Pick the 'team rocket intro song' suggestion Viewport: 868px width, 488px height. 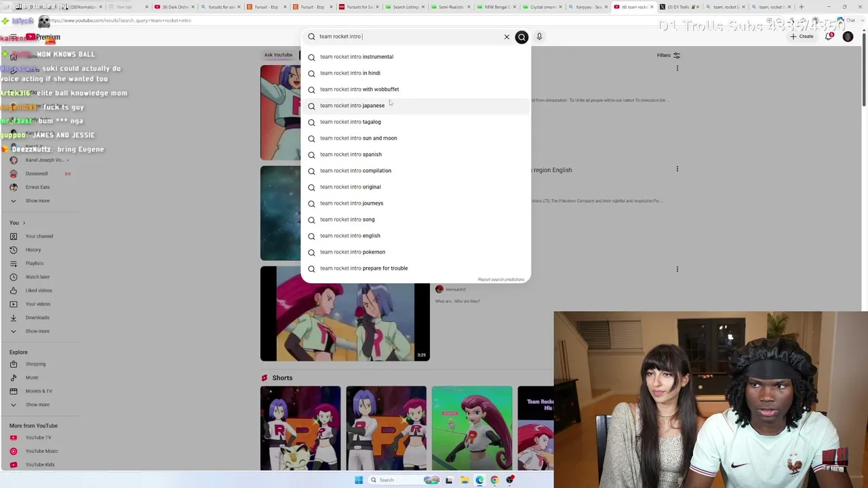(416, 220)
